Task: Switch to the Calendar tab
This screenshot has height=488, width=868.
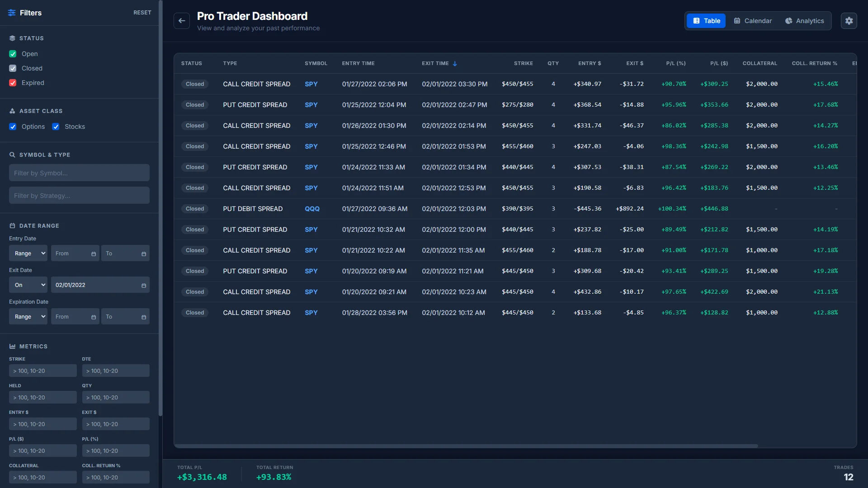Action: 753,21
